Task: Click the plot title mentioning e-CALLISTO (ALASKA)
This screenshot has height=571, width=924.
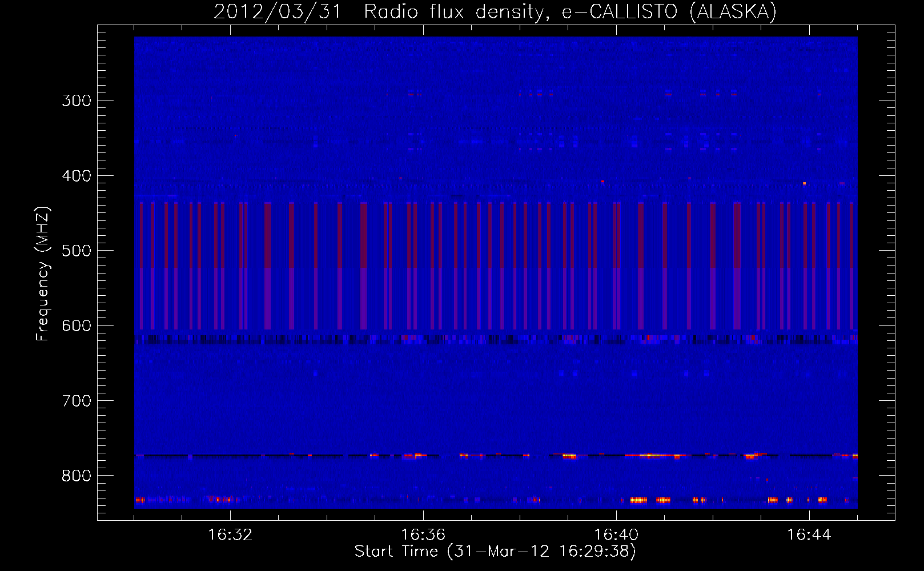Action: tap(495, 11)
